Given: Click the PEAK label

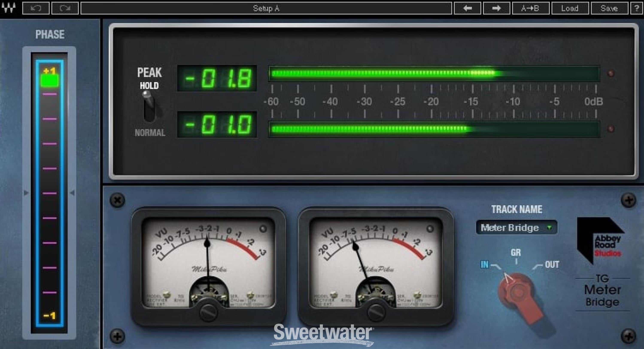Looking at the screenshot, I should (149, 73).
